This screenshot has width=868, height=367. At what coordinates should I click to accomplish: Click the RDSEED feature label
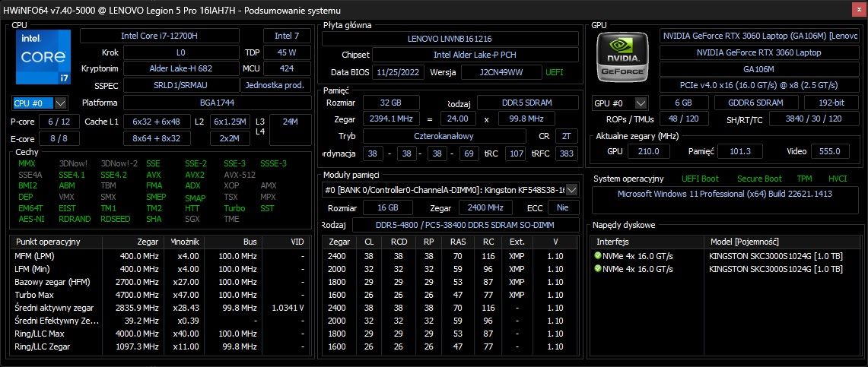coord(116,219)
